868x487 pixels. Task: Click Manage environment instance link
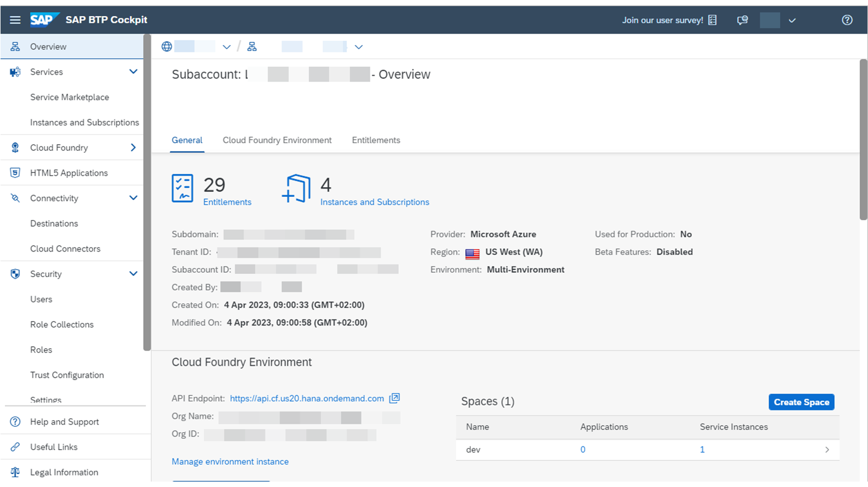tap(230, 462)
